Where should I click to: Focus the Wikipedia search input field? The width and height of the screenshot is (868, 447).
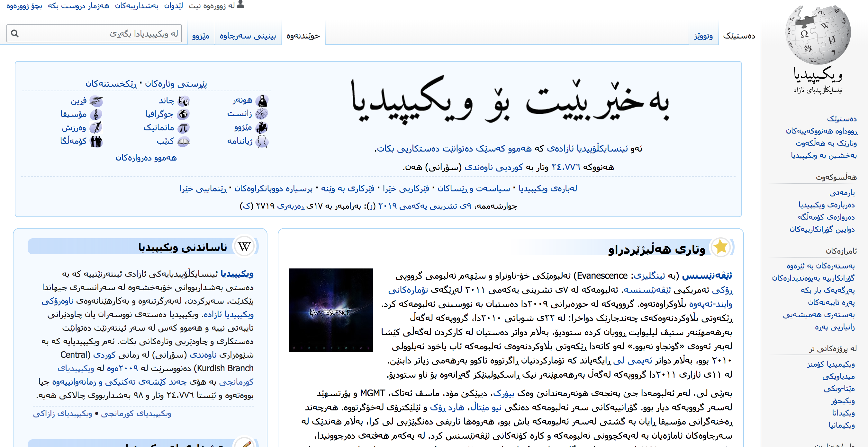(101, 33)
